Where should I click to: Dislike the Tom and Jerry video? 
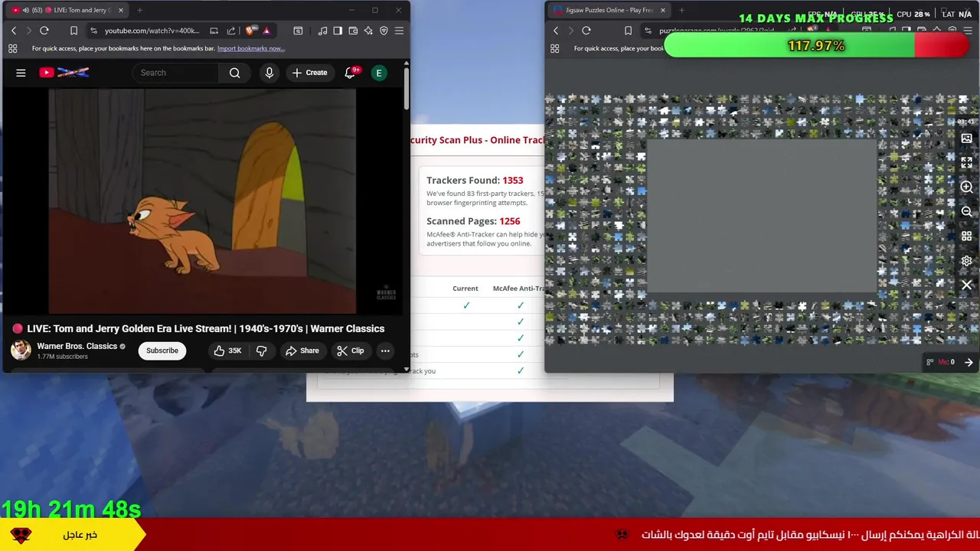(x=262, y=350)
